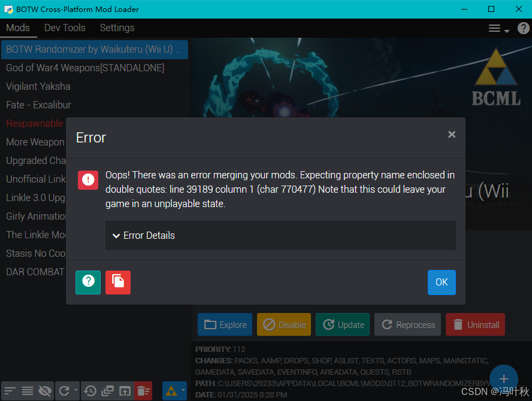Screen dimensions: 532x401
Task: Open the help icon in error dialog
Action: pos(88,282)
